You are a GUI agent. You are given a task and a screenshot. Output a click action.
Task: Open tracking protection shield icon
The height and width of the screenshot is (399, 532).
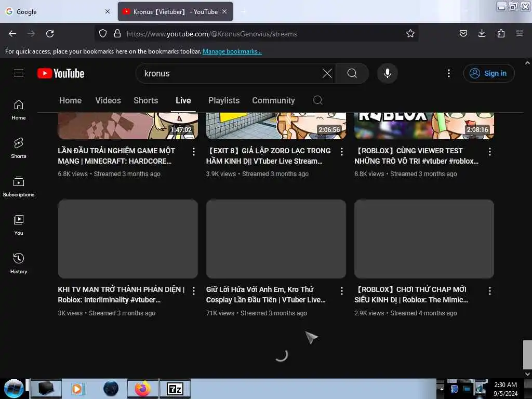click(x=103, y=34)
